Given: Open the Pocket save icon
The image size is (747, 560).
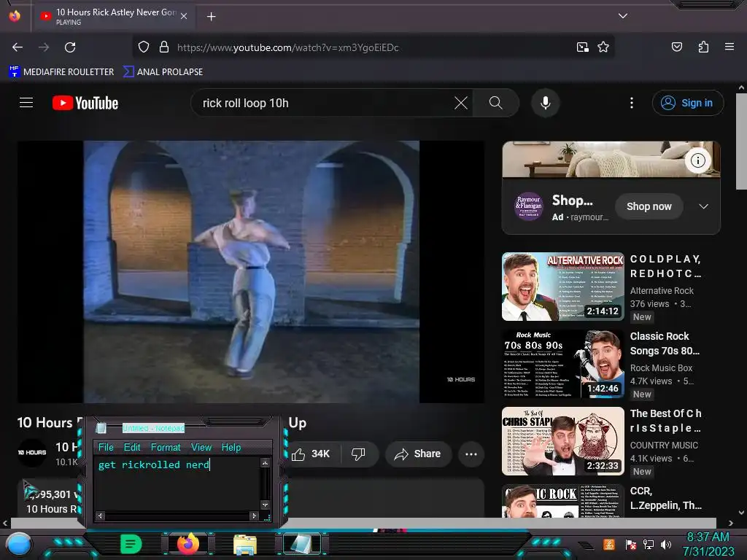Looking at the screenshot, I should tap(676, 47).
